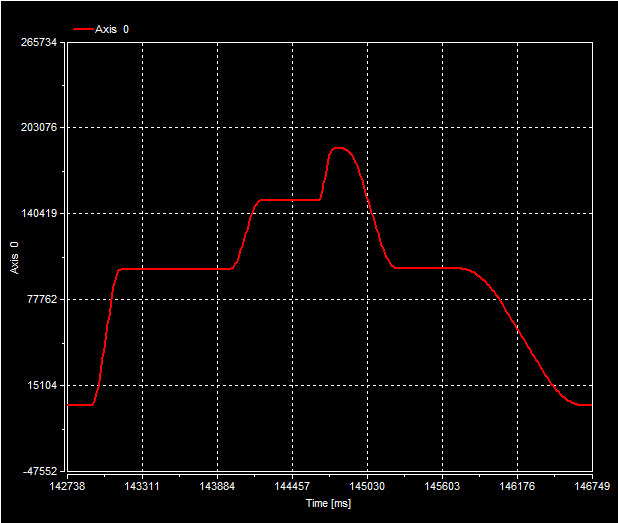Select the 143311 time tick label
Image resolution: width=618 pixels, height=523 pixels.
(x=141, y=486)
